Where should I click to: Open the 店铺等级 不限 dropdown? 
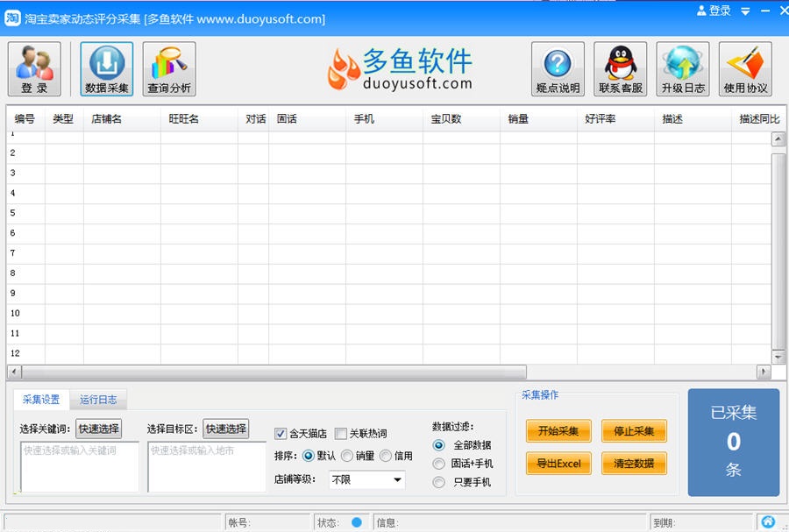[x=366, y=479]
